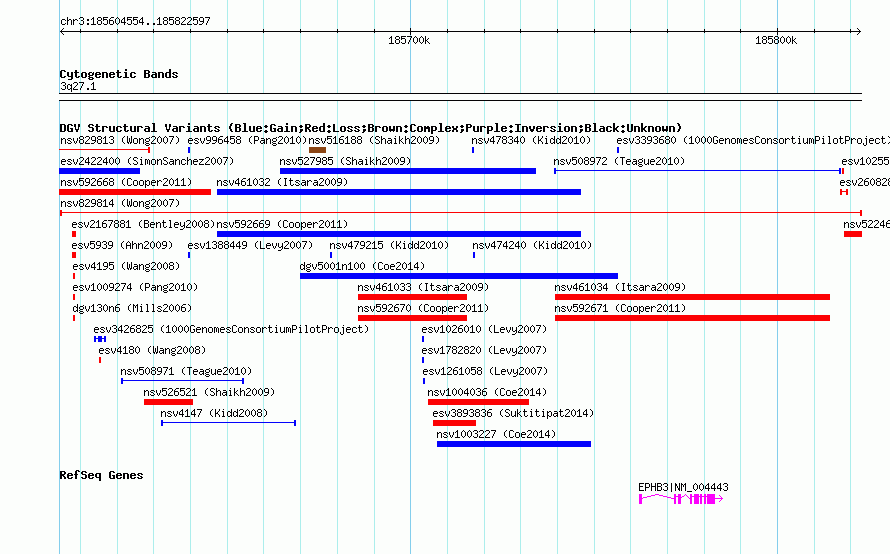Click the esv10255 label at right edge
The width and height of the screenshot is (890, 554).
865,161
